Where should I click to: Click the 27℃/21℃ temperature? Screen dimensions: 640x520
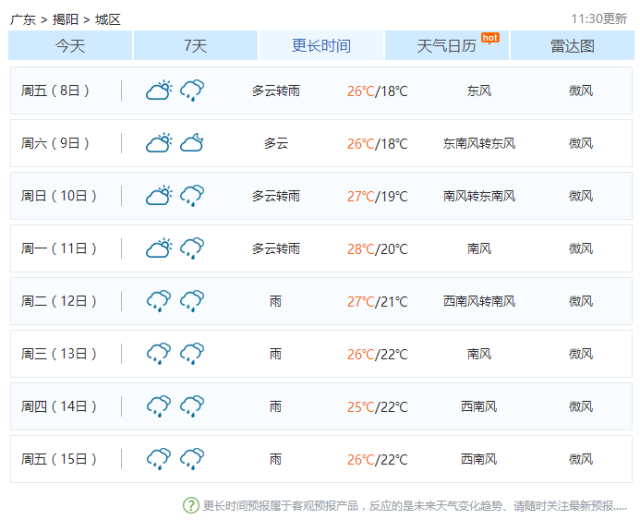click(377, 301)
